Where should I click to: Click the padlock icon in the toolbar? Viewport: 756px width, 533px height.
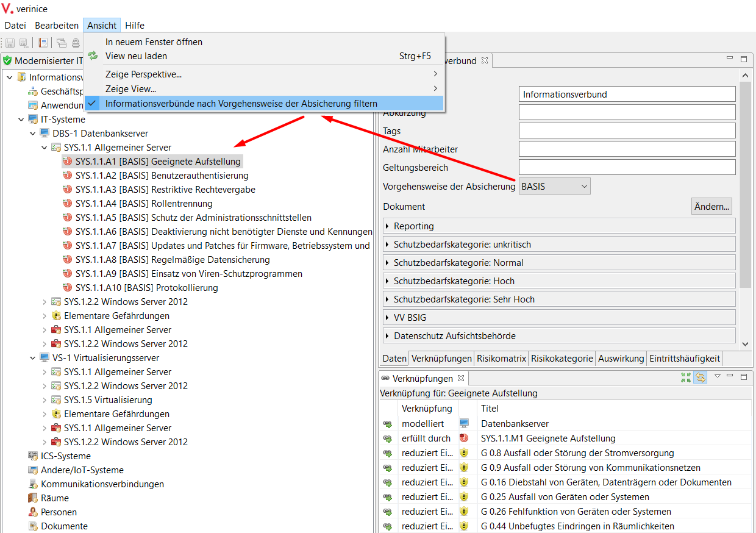(x=76, y=43)
